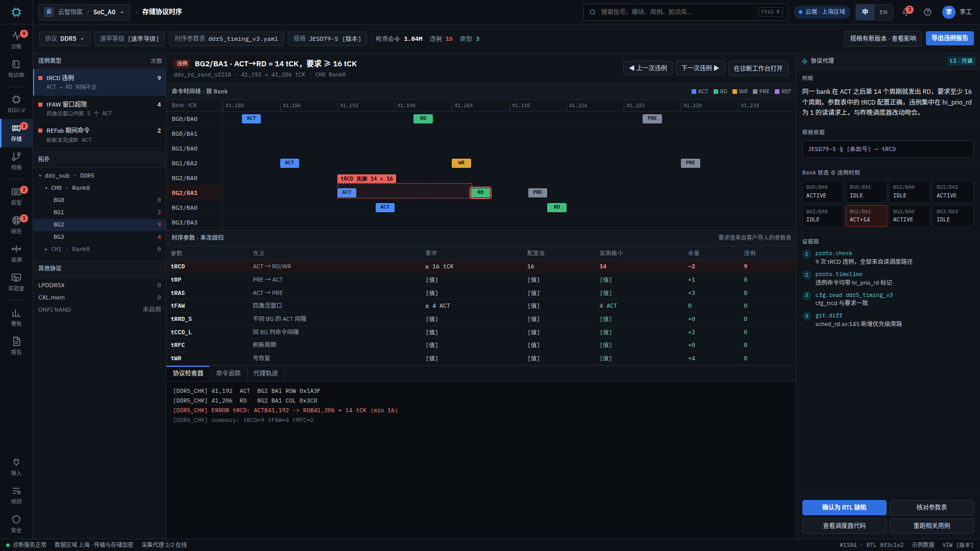Open the 实验室 lab sidebar icon
The height and width of the screenshot is (551, 980).
[16, 282]
